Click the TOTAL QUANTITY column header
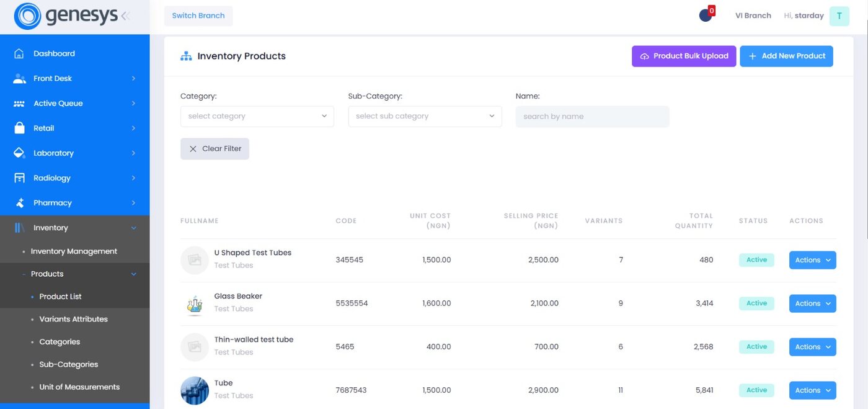 tap(694, 221)
